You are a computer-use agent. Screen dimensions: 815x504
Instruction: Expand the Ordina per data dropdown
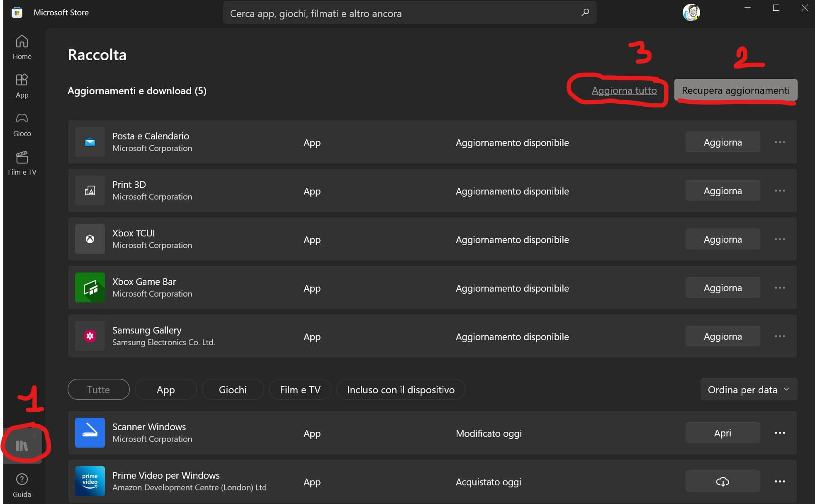tap(748, 390)
